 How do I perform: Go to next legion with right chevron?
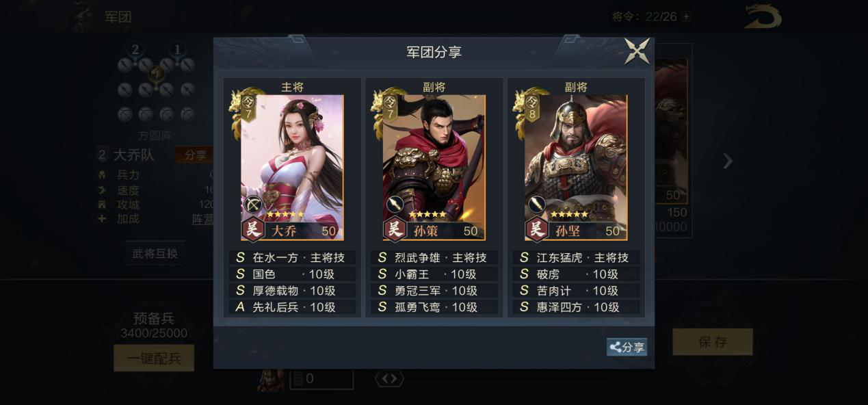click(x=728, y=161)
